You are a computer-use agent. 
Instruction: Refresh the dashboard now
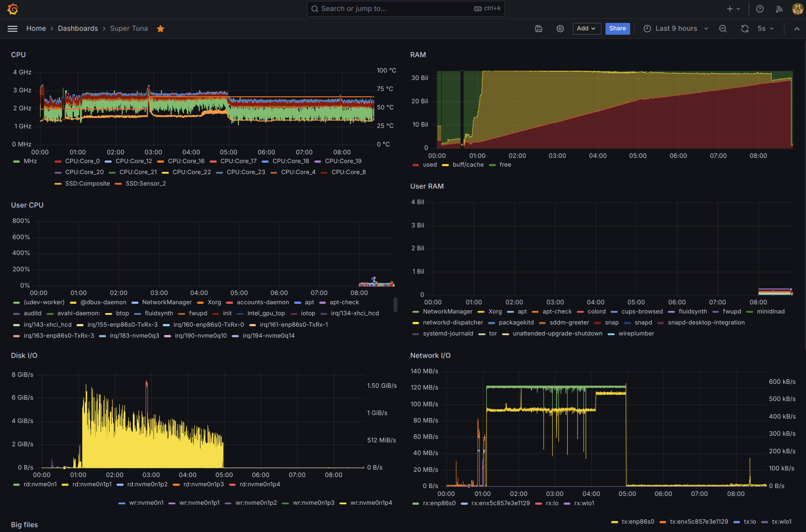coord(744,29)
